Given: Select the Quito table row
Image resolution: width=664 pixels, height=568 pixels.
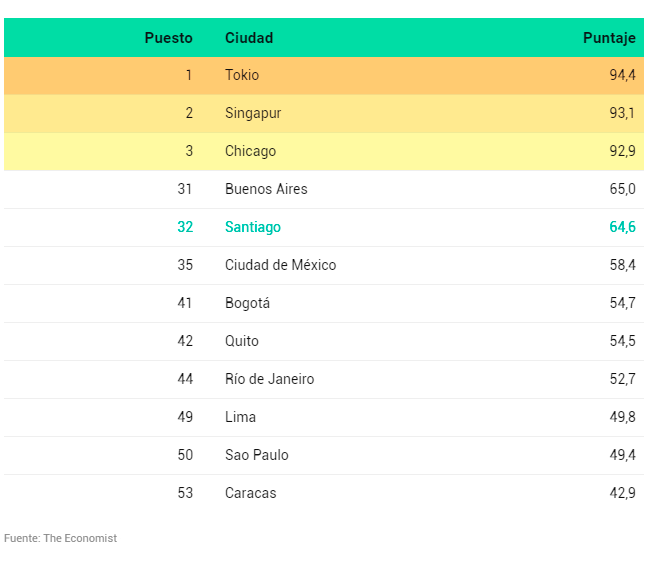Looking at the screenshot, I should pos(324,341).
